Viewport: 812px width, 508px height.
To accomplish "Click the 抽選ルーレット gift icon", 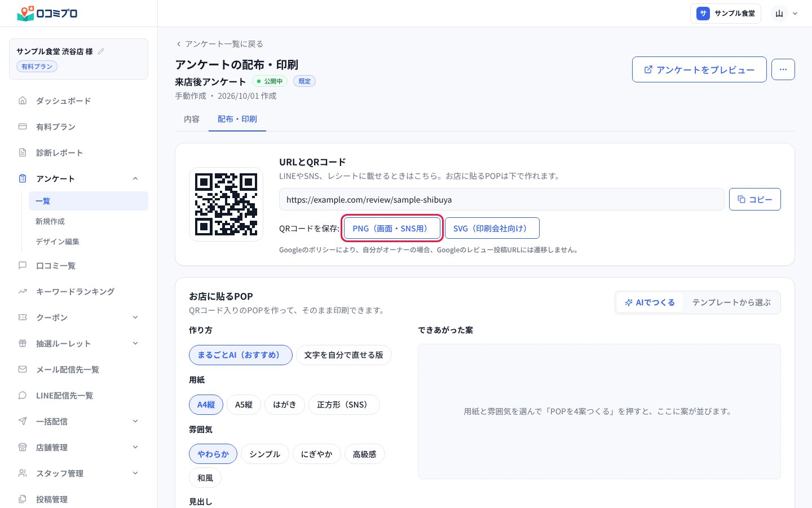I will pos(23,343).
